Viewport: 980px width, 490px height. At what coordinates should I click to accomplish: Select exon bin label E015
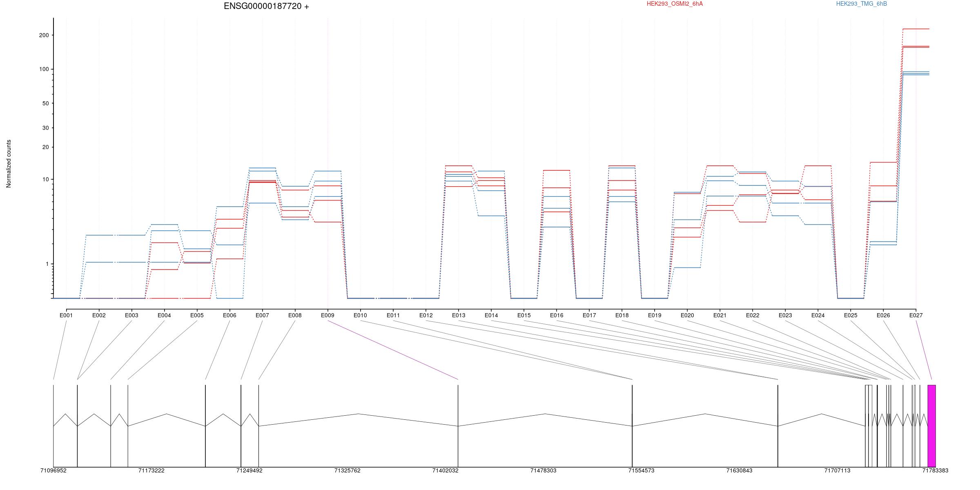tap(524, 315)
